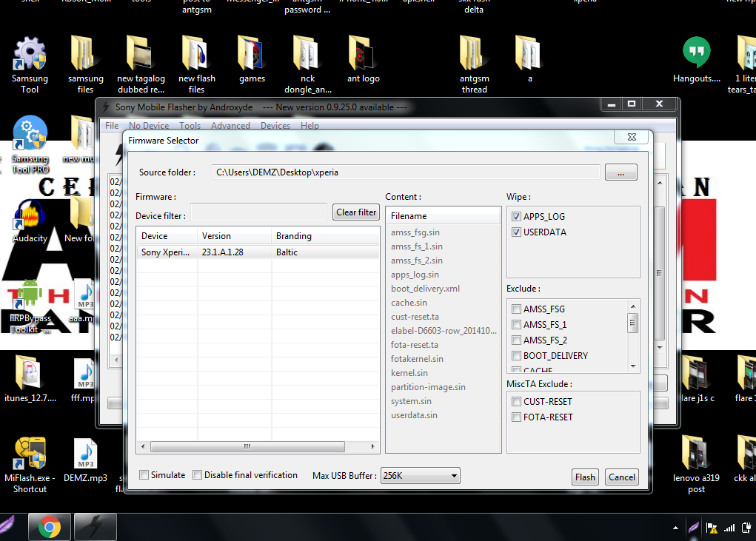Open FRPBypass Toolkit shortcut
The width and height of the screenshot is (756, 541).
30,306
